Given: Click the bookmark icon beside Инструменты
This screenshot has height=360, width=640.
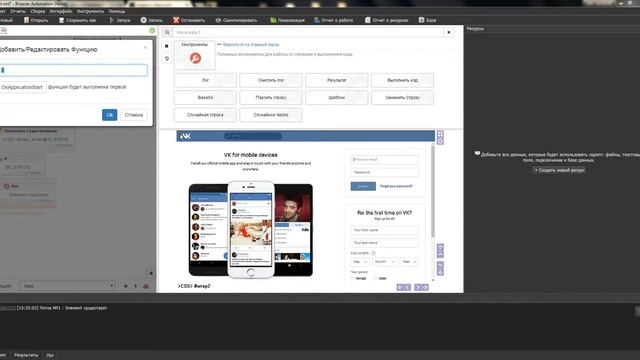Looking at the screenshot, I should pos(167,46).
